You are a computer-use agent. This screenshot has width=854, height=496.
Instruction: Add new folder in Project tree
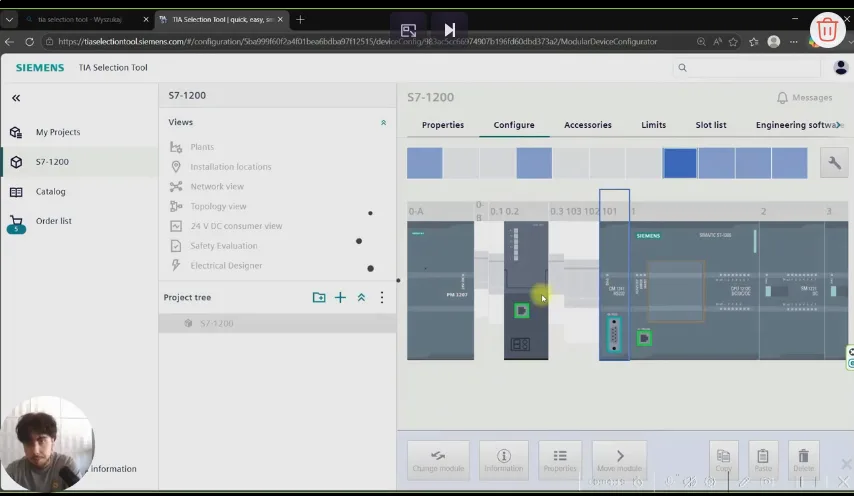(x=319, y=297)
